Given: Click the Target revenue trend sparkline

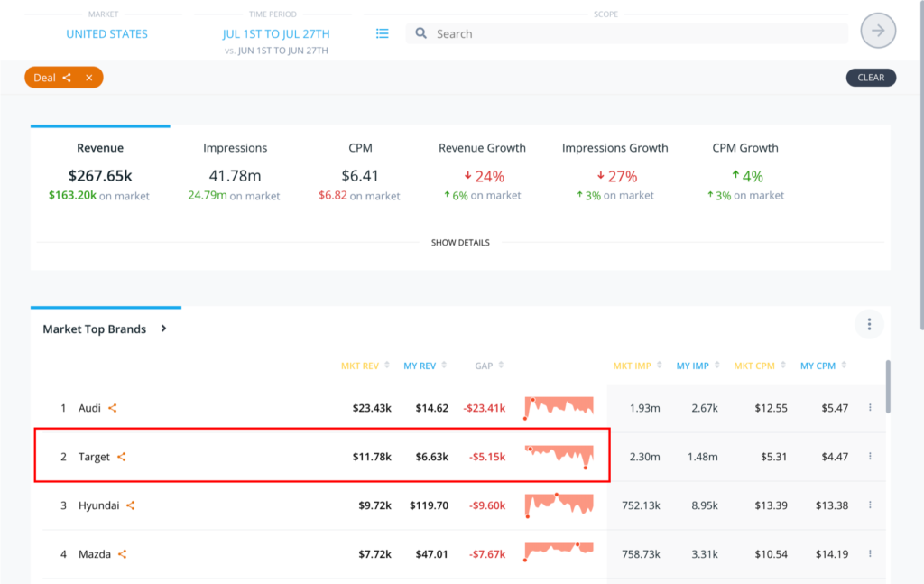Looking at the screenshot, I should click(x=559, y=457).
